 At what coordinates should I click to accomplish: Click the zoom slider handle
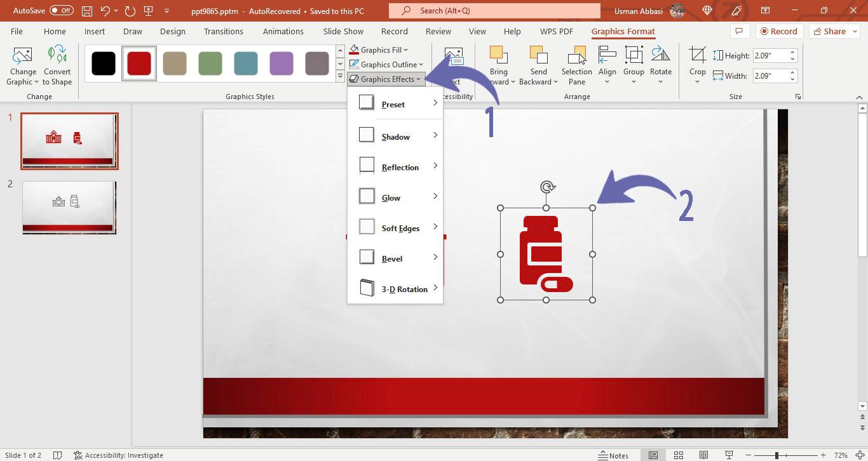[776, 455]
